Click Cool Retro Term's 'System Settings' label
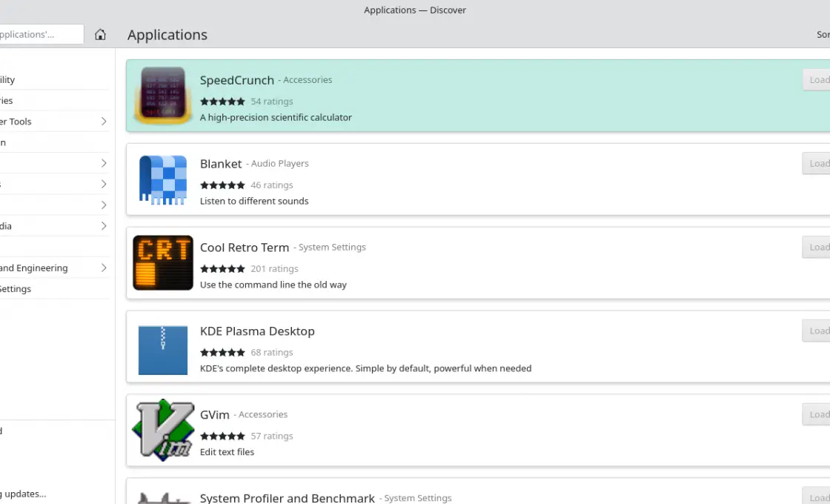 (x=332, y=247)
